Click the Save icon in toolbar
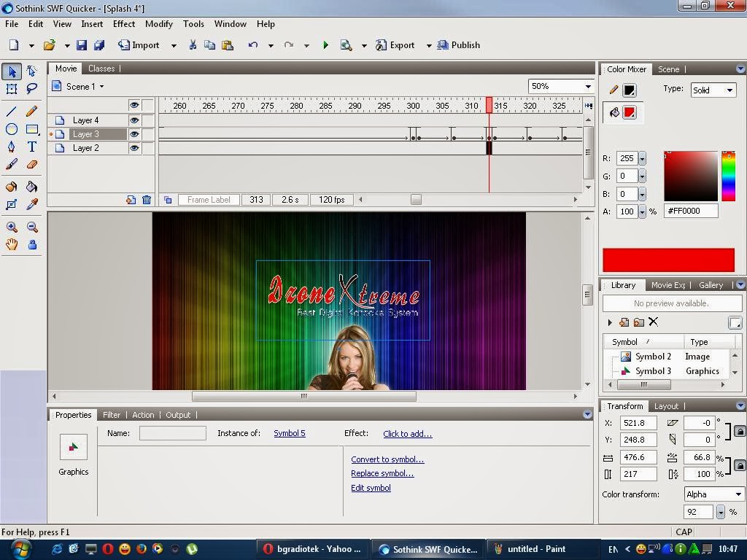 pyautogui.click(x=82, y=45)
